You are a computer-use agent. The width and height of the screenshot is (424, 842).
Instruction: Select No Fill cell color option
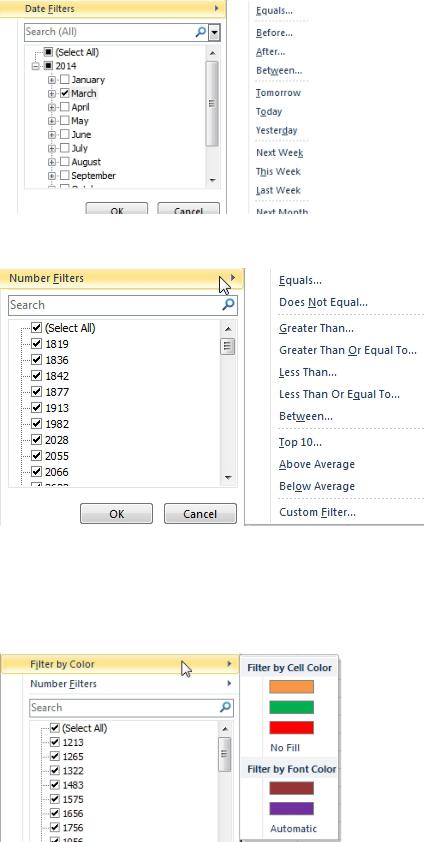(x=285, y=747)
